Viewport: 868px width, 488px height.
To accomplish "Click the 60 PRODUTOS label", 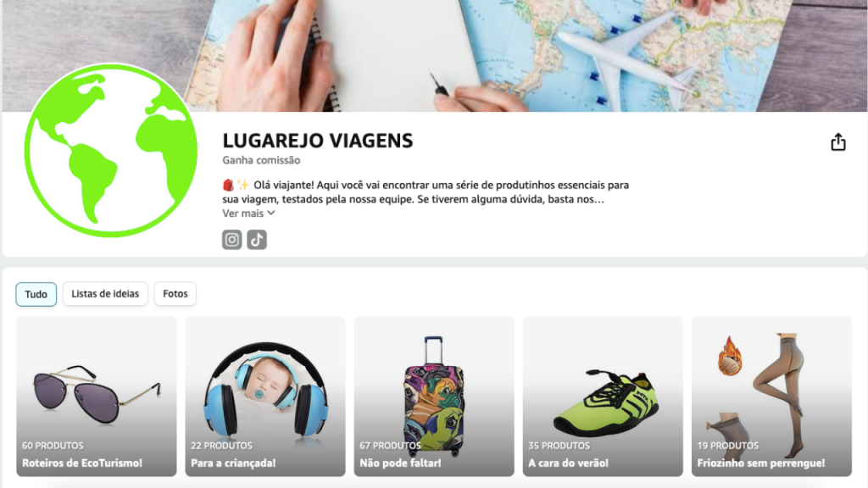I will [53, 446].
